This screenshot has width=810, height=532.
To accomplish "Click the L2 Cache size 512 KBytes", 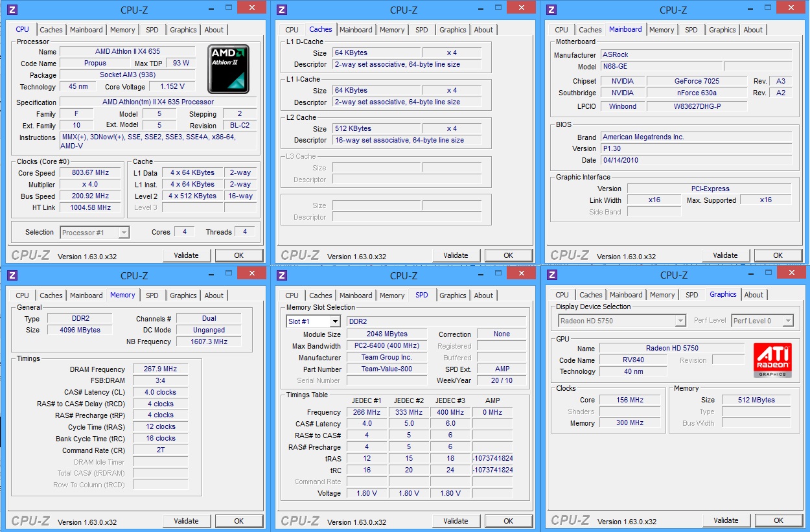I will (377, 129).
